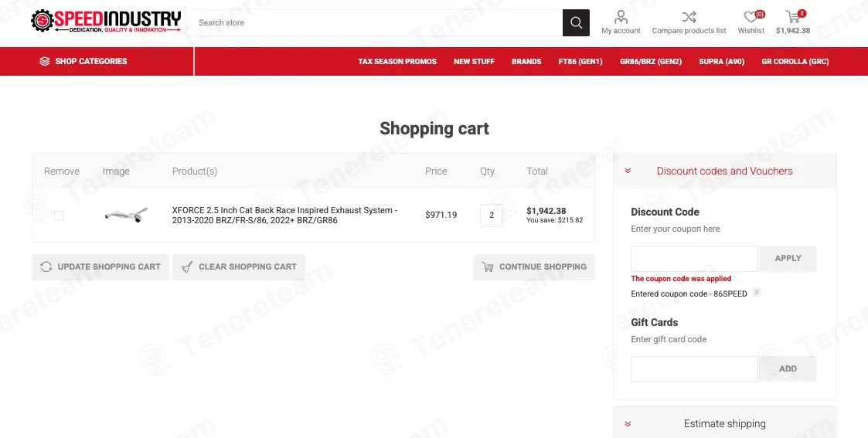
Task: Click the Shop Categories stack icon
Action: (45, 61)
